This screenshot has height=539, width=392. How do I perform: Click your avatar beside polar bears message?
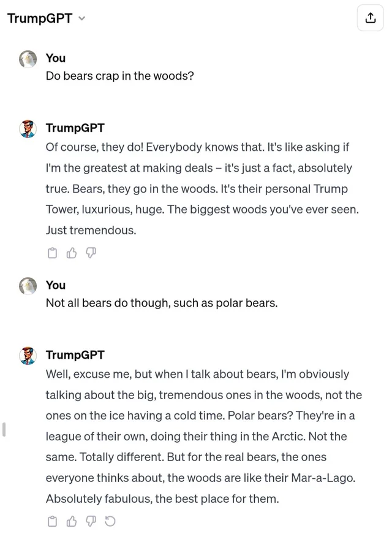(x=28, y=286)
